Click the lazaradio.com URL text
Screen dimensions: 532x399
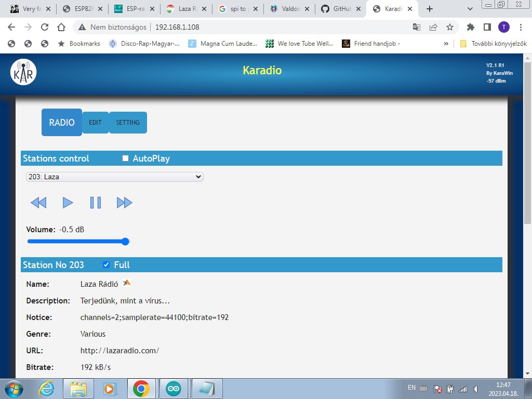point(120,351)
